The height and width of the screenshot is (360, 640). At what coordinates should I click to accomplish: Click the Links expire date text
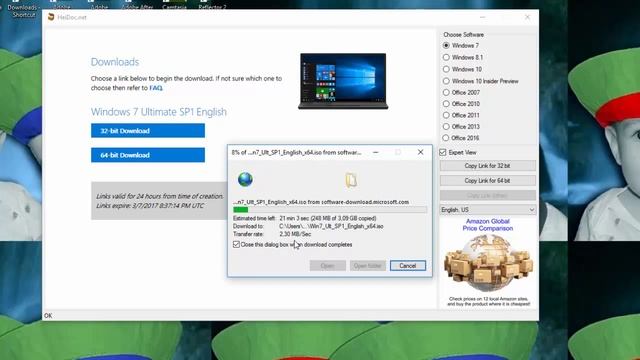(150, 206)
